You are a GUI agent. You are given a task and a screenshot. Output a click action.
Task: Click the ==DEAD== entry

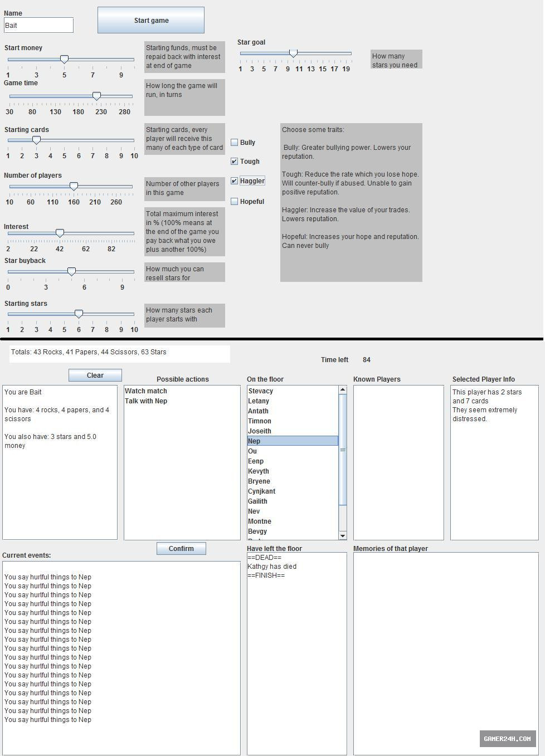click(265, 558)
